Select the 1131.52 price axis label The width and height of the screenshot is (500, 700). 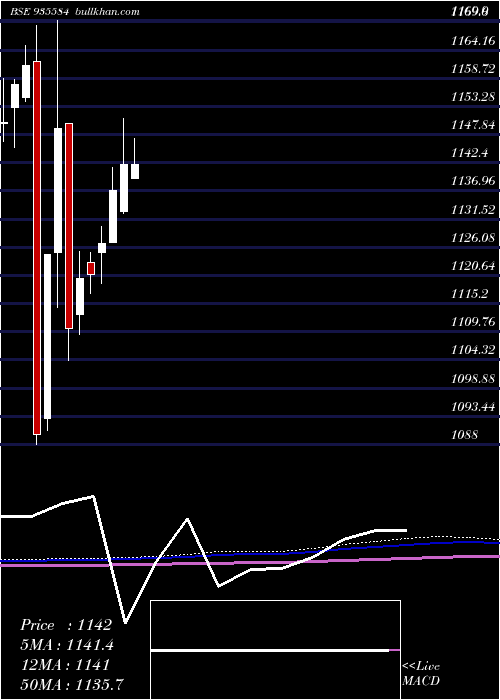[x=473, y=209]
